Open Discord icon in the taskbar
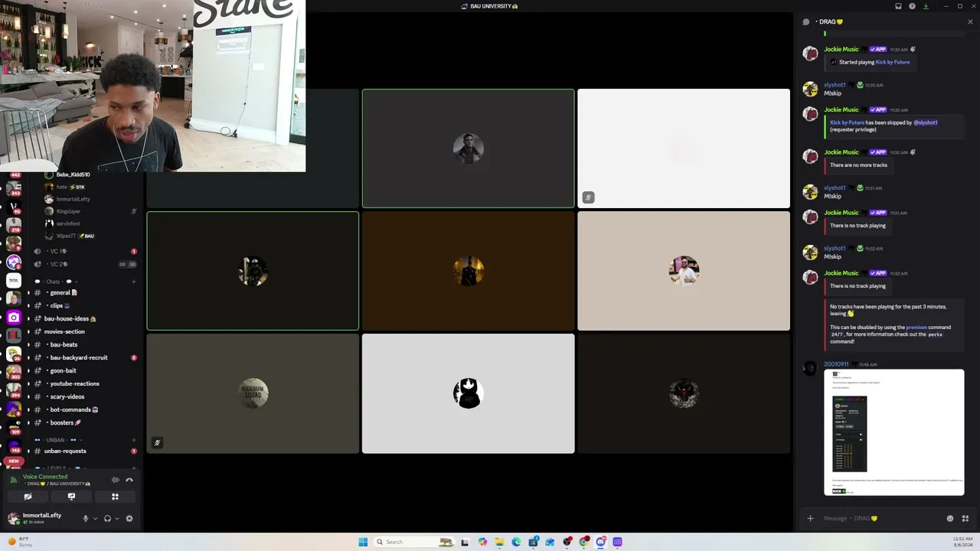 tap(600, 542)
